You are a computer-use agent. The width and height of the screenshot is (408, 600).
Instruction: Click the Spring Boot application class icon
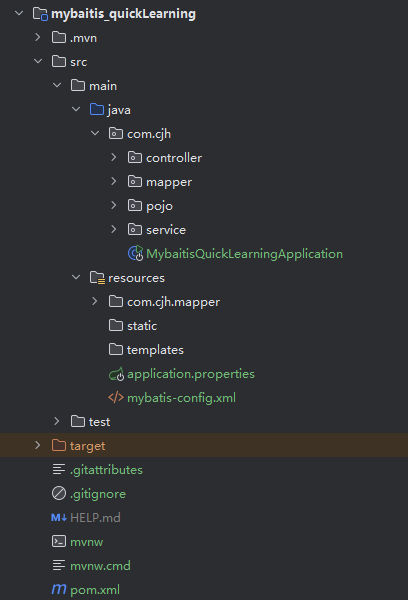[x=135, y=253]
